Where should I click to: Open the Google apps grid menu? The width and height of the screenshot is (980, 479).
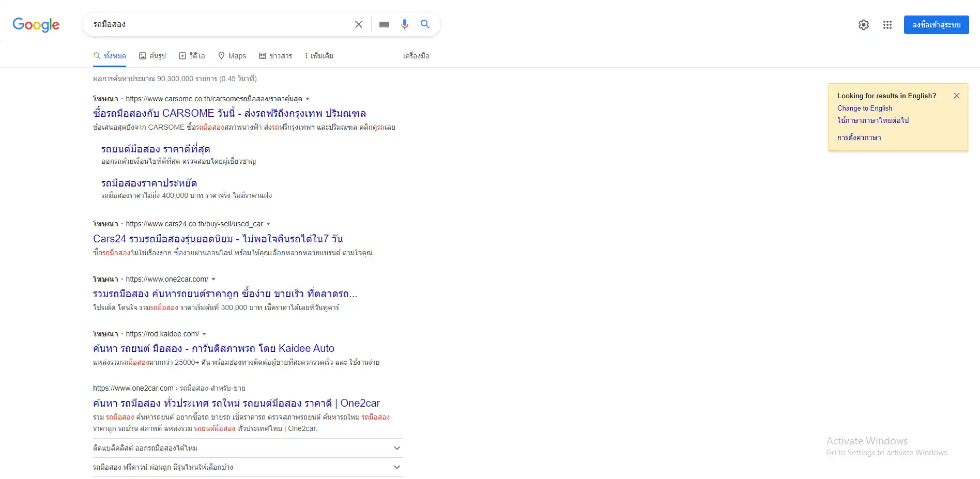tap(887, 24)
